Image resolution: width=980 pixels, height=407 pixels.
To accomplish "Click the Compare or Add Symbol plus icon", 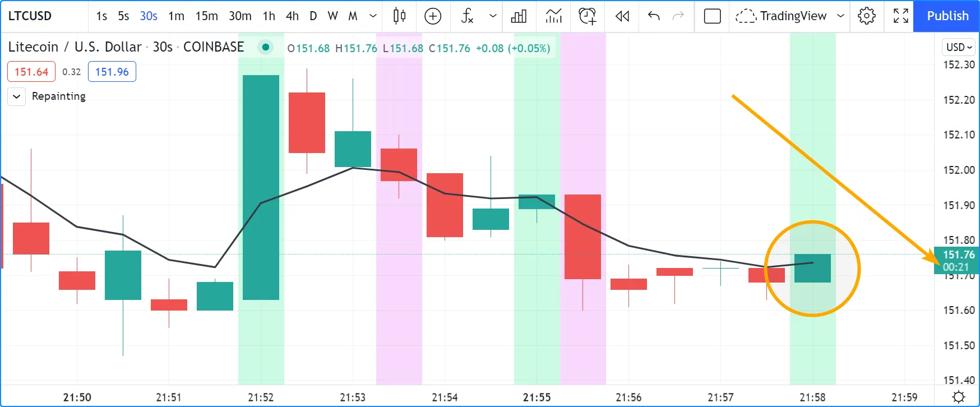I will click(433, 16).
